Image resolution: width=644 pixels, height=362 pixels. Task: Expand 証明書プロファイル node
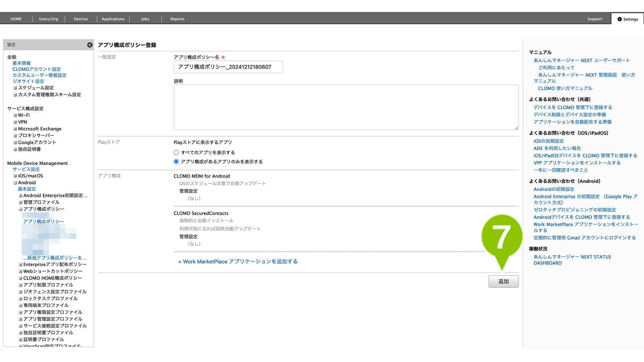pyautogui.click(x=21, y=340)
